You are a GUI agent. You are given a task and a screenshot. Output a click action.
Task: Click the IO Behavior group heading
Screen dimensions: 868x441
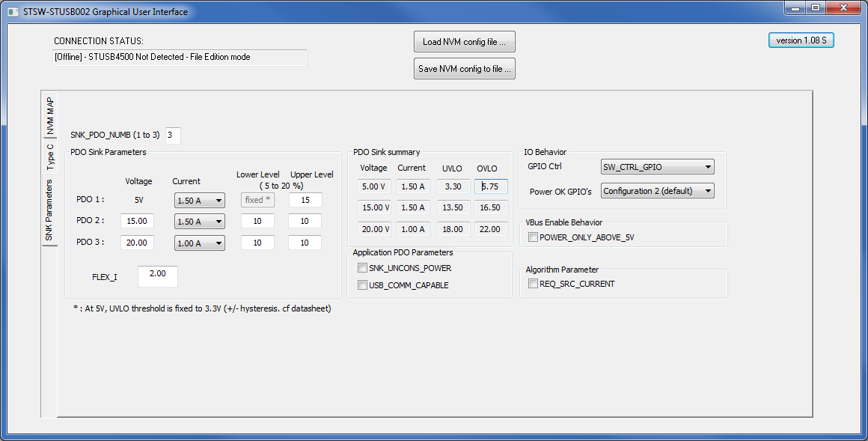tap(545, 152)
